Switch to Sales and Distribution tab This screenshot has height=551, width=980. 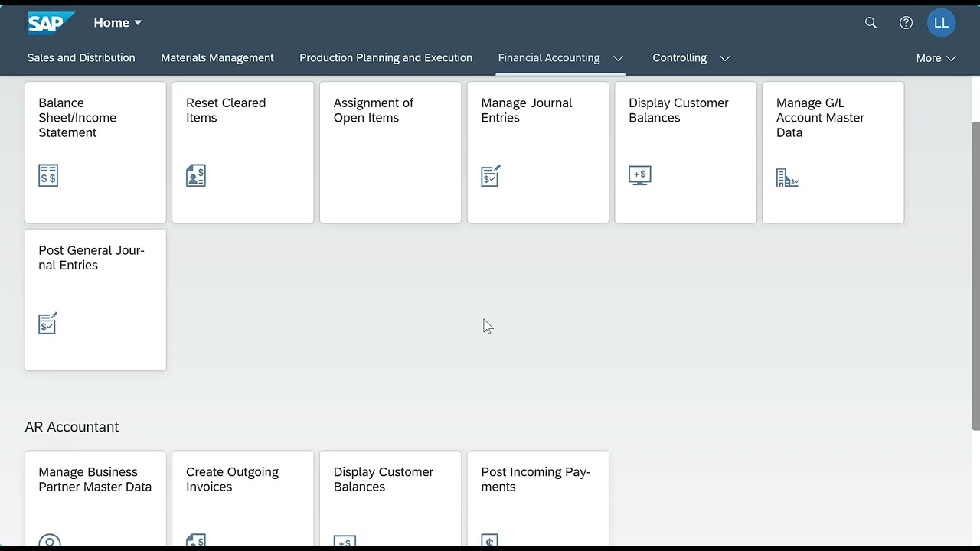[81, 57]
